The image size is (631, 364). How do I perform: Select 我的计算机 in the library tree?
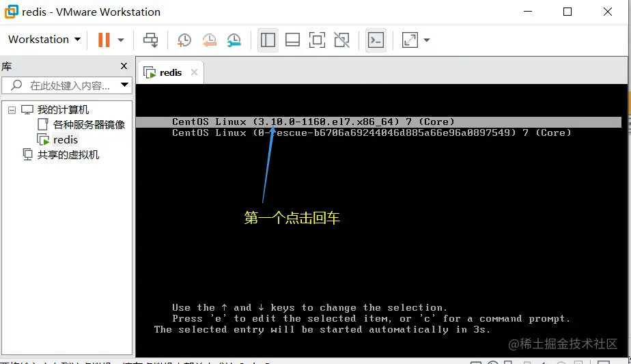[x=63, y=109]
